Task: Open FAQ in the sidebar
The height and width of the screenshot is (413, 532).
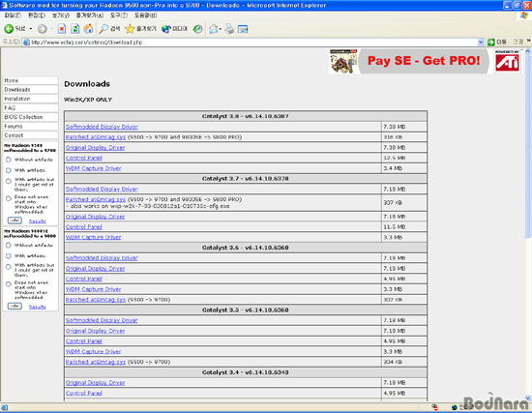Action: coord(30,108)
